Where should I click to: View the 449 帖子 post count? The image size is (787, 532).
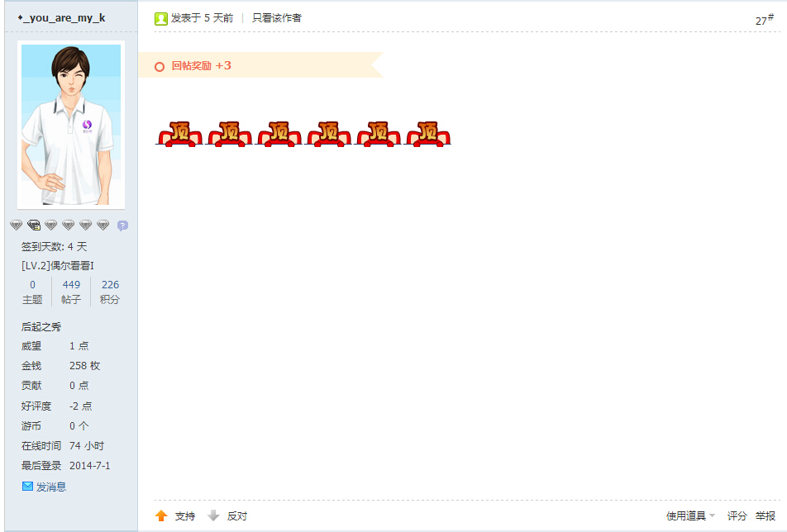71,292
